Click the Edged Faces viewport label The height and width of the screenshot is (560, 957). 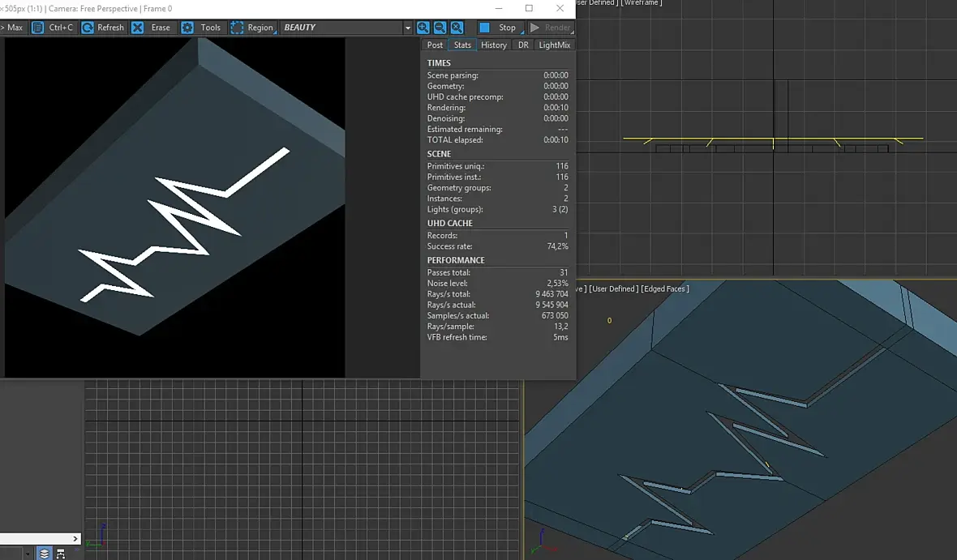pyautogui.click(x=665, y=289)
